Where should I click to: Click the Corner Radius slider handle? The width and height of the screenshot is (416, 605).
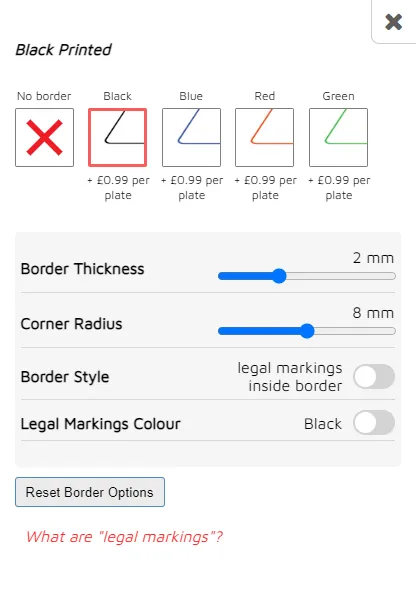point(307,331)
